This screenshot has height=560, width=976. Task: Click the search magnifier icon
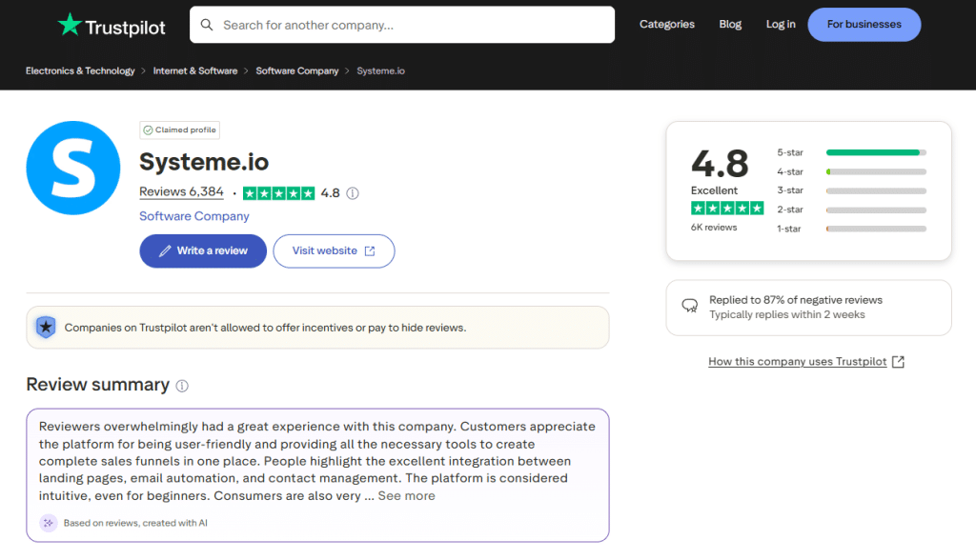tap(207, 25)
